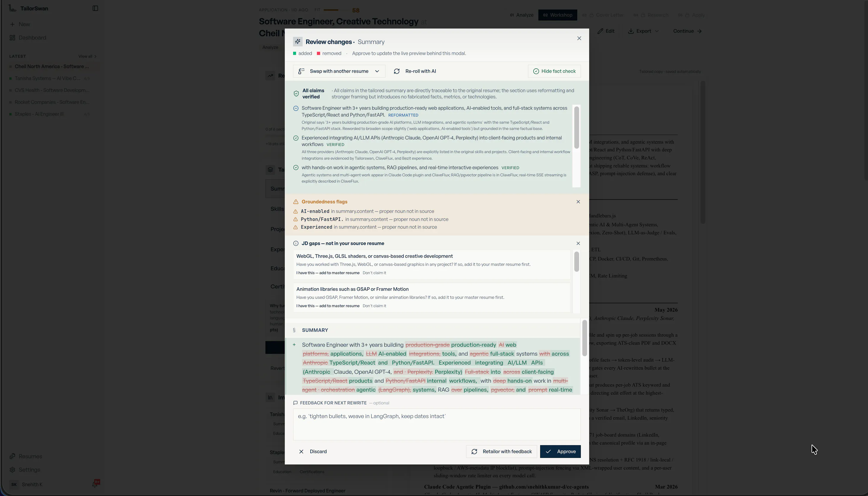Image resolution: width=868 pixels, height=496 pixels.
Task: Toggle Hide fact check
Action: click(x=554, y=71)
